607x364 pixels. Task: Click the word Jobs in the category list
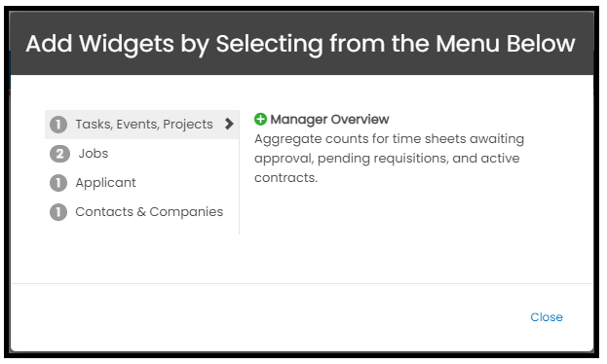94,154
